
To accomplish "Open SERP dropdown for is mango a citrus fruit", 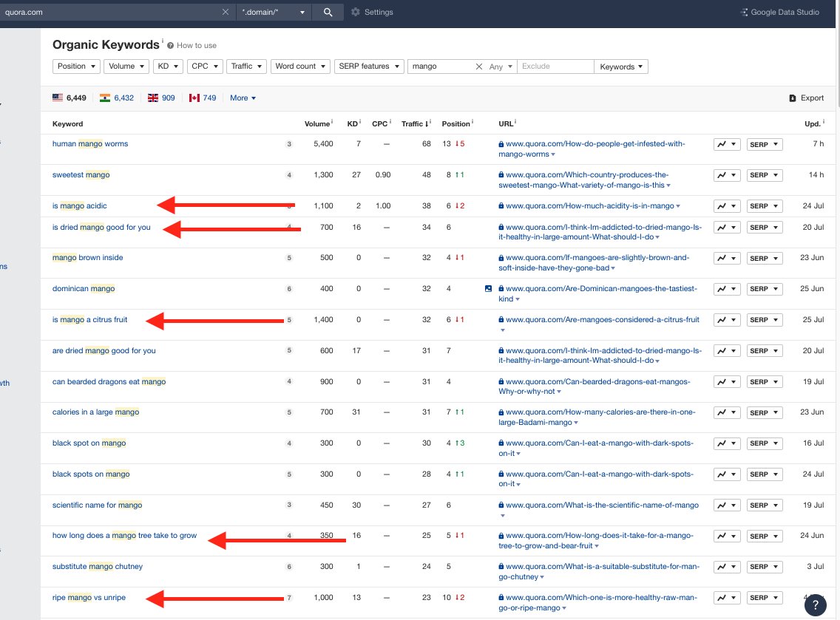I will point(765,320).
